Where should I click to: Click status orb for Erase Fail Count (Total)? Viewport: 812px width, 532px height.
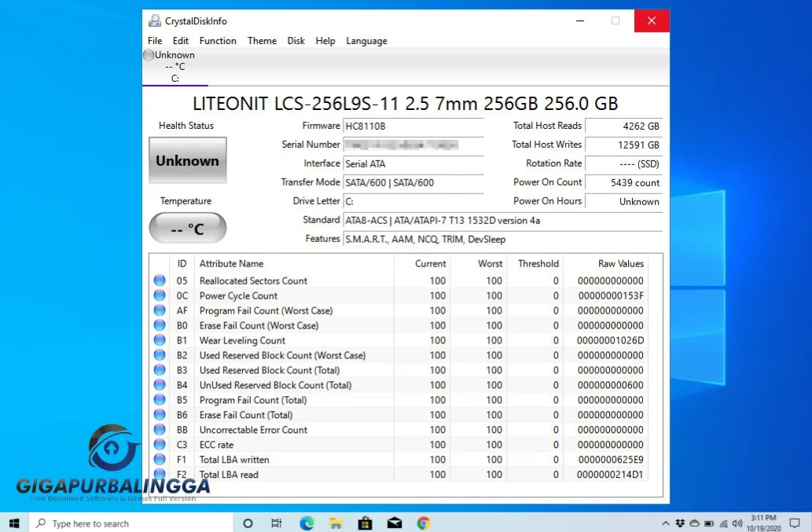pos(160,415)
